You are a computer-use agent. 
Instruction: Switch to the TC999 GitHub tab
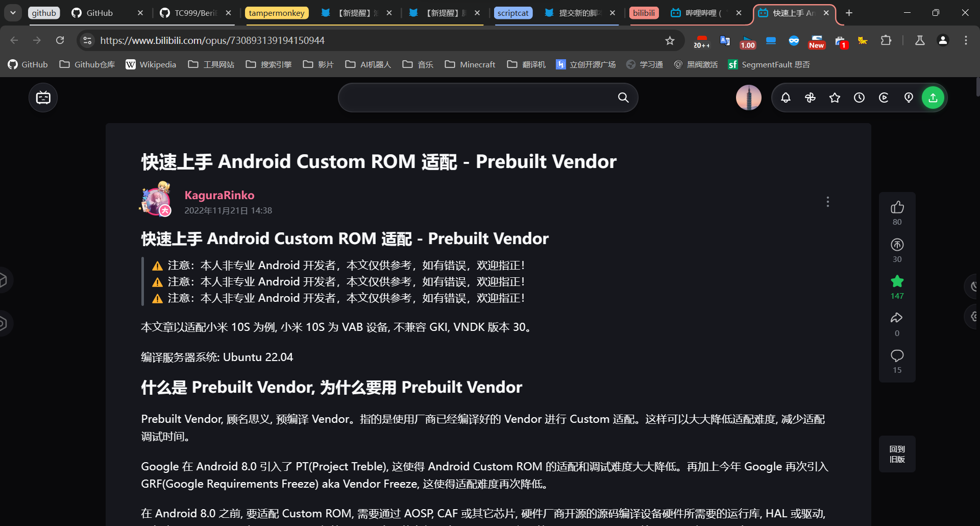(x=195, y=13)
